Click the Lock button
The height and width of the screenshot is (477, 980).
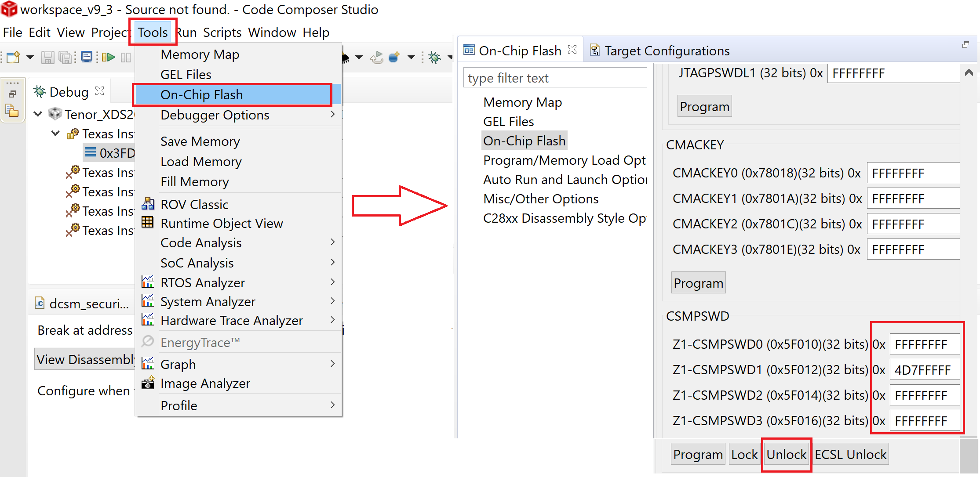[744, 454]
